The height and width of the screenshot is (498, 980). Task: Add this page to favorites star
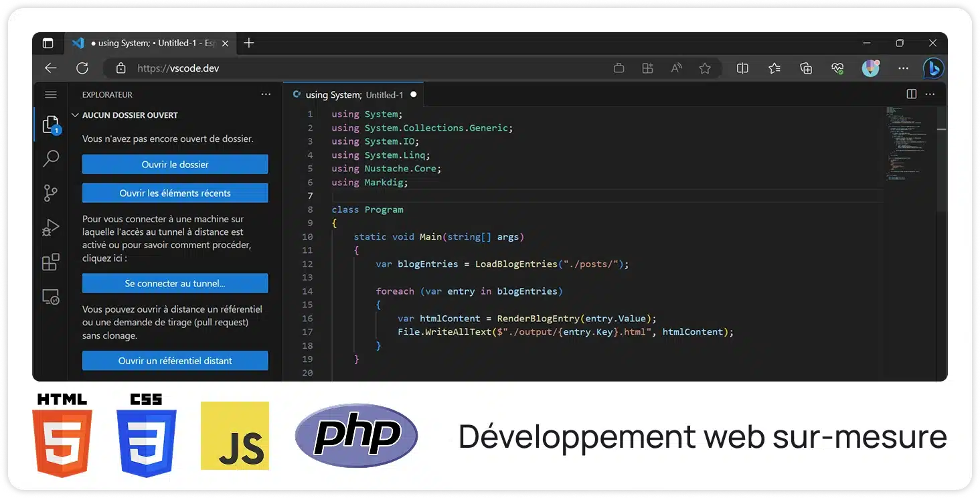click(705, 68)
